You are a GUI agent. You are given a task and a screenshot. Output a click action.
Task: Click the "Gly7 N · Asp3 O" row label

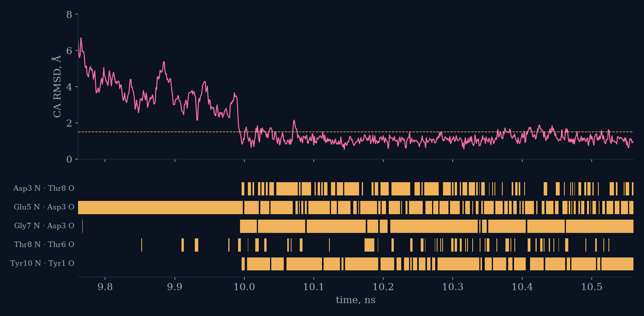(44, 226)
